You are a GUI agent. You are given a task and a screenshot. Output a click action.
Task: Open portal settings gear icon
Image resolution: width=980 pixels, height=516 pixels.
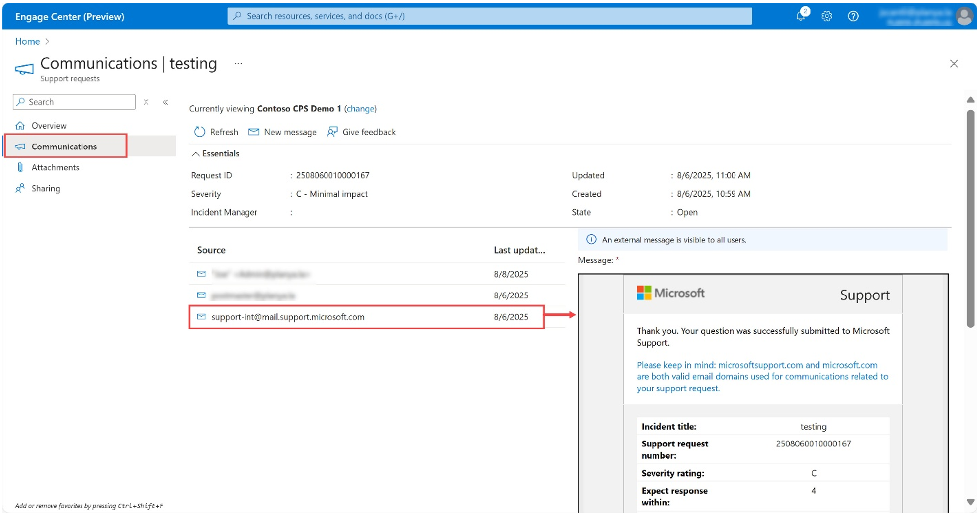[827, 16]
